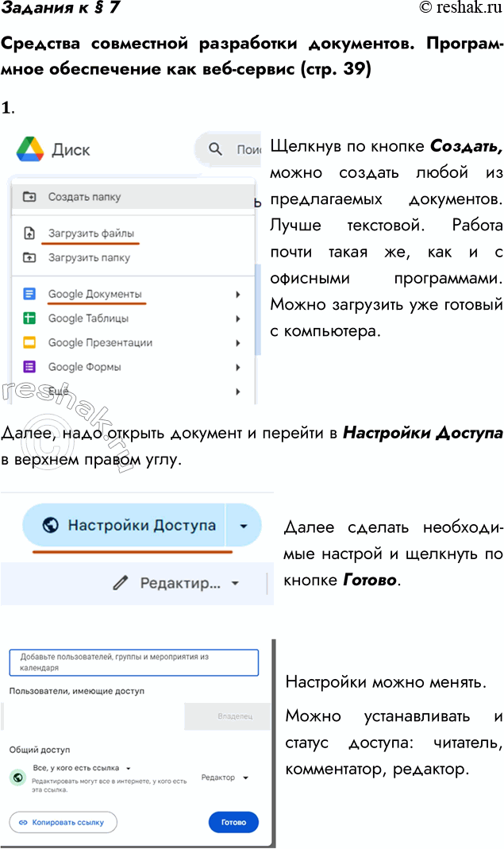This screenshot has width=504, height=849.
Task: Open the Редактор role dropdown
Action: [x=225, y=778]
